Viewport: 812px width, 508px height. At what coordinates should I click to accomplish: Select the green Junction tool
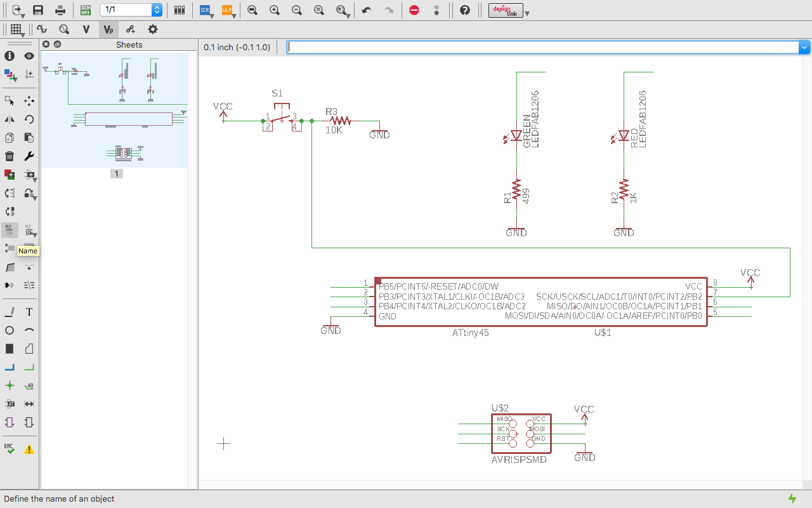pyautogui.click(x=10, y=385)
